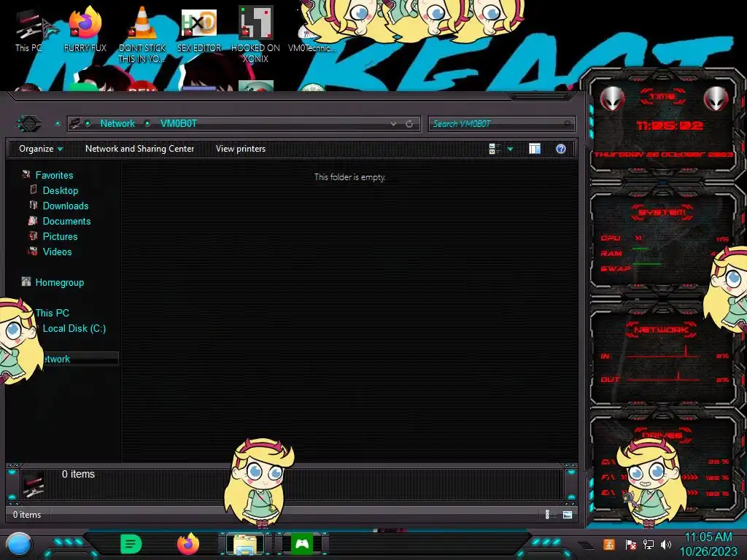Click the Network breadcrumb in address bar
747x560 pixels.
tap(117, 124)
